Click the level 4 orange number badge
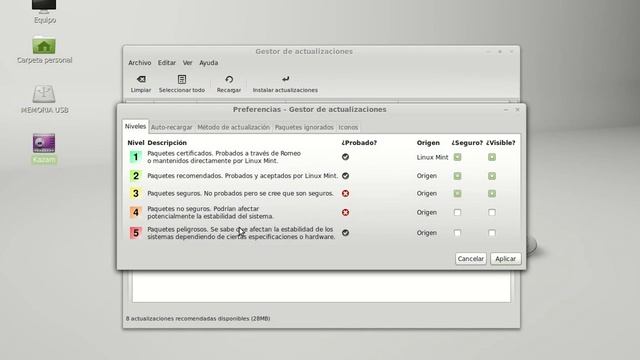 click(136, 212)
